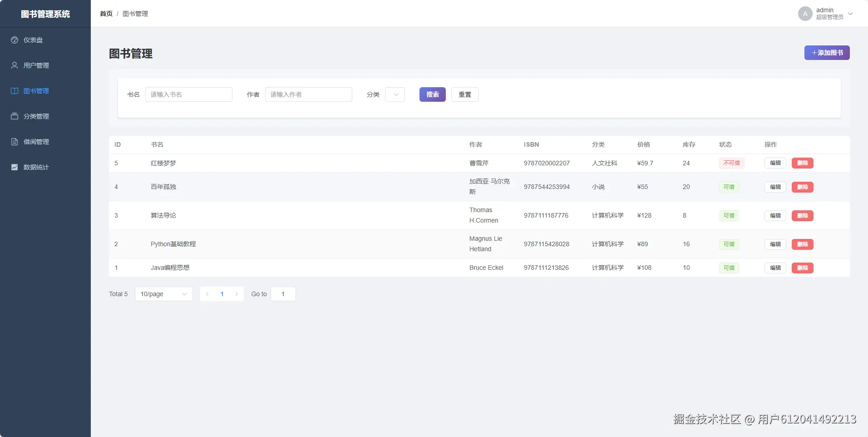This screenshot has height=437, width=868.
Task: Edit the Python基础教程 book row
Action: click(x=775, y=244)
